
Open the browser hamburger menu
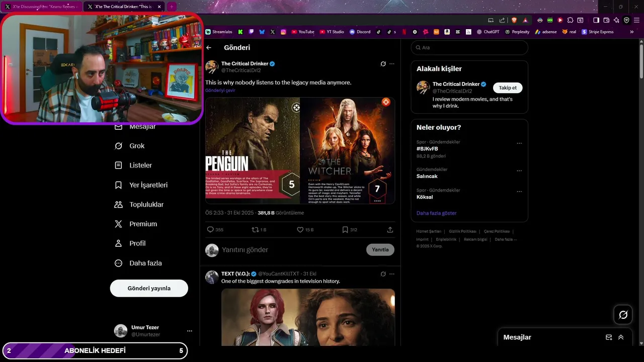click(x=636, y=20)
